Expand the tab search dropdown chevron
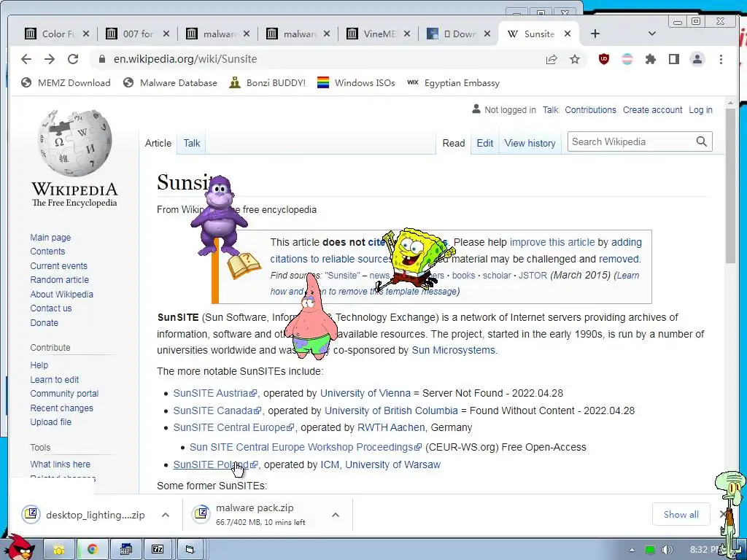This screenshot has width=747, height=560. point(652,34)
